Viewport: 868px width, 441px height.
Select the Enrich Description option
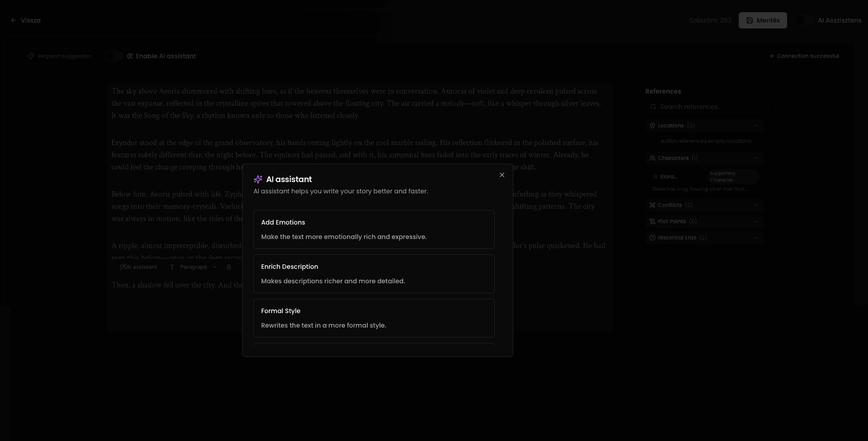click(x=374, y=273)
